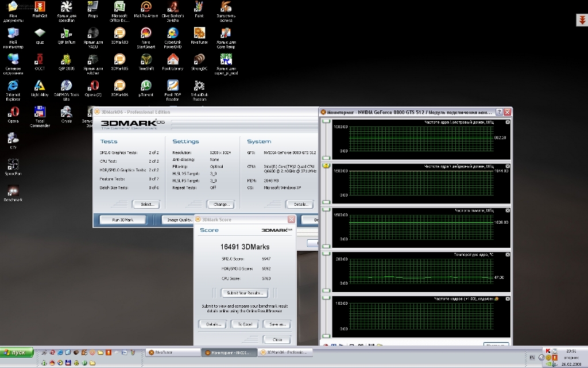The width and height of the screenshot is (588, 368).
Task: Close the memory frequency graph panel
Action: click(x=508, y=210)
